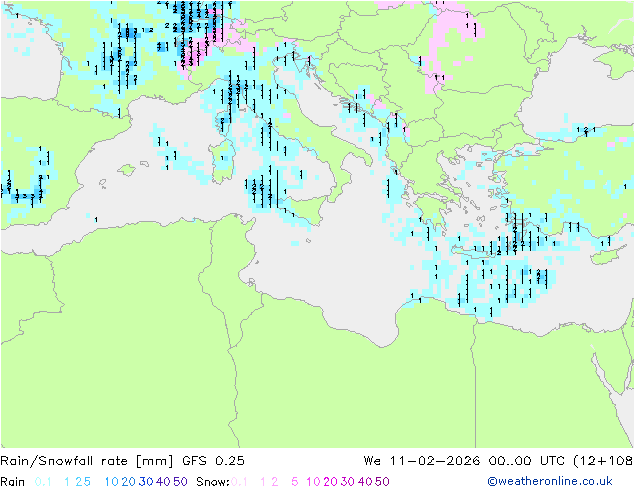The height and width of the screenshot is (490, 634).
Task: Pick the snow legend value 5
Action: pyautogui.click(x=295, y=482)
